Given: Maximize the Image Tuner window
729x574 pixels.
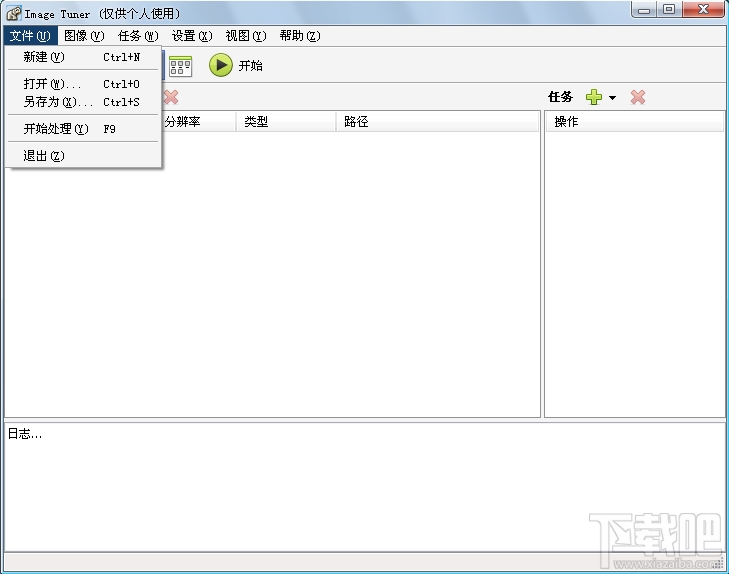Looking at the screenshot, I should [669, 10].
